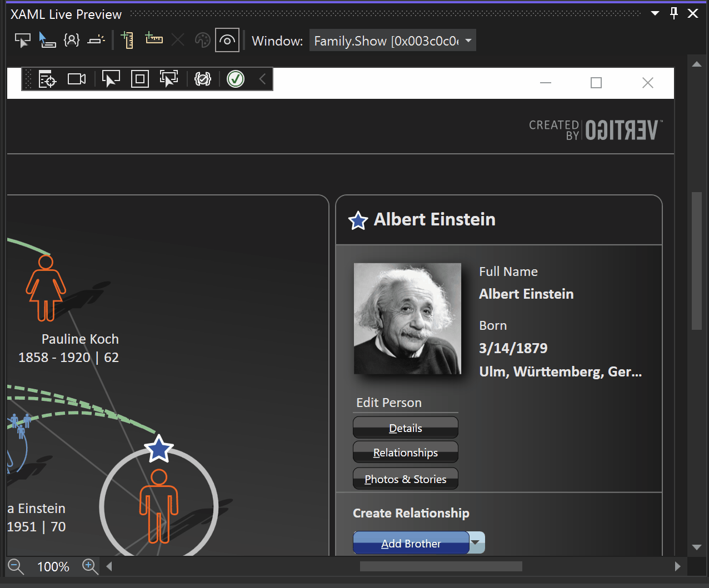This screenshot has height=588, width=709.
Task: Click the 1858 - 1920 | 62 label
Action: click(x=69, y=357)
